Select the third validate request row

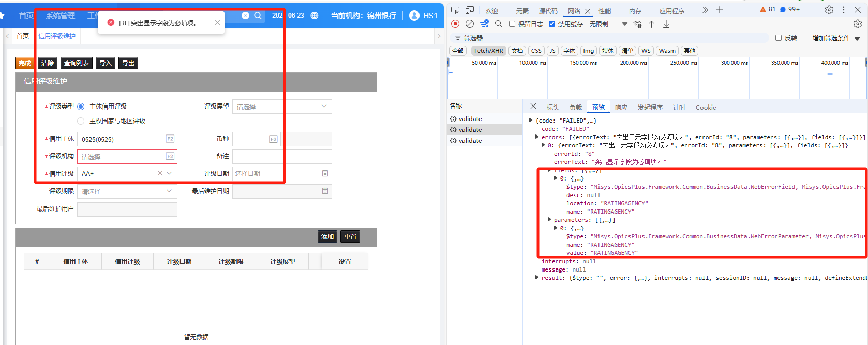(485, 141)
